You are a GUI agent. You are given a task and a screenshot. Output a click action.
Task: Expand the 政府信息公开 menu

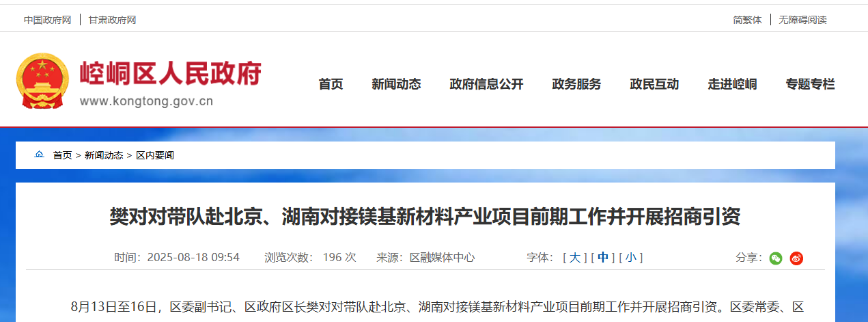(x=486, y=84)
